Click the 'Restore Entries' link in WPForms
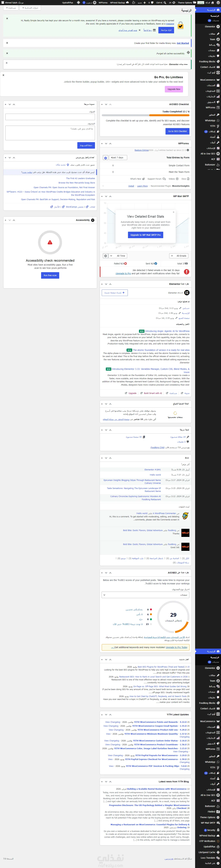The height and width of the screenshot is (868, 221). 142,150
